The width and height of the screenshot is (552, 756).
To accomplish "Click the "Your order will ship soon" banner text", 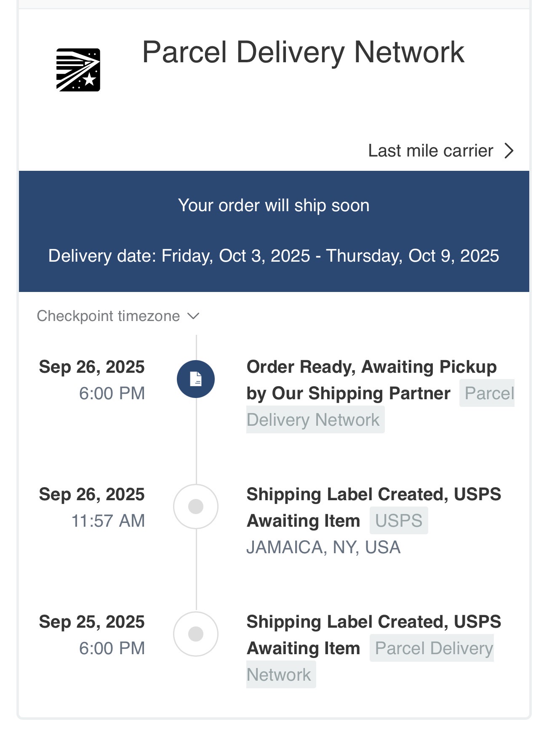I will (x=274, y=205).
